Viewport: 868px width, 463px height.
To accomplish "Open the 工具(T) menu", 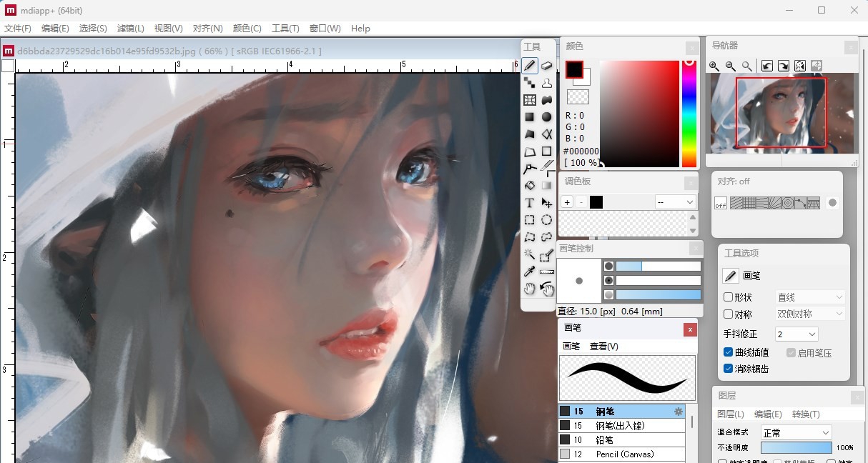I will (285, 29).
